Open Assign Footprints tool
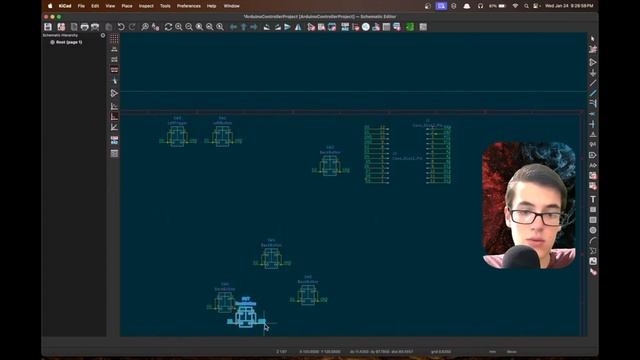The width and height of the screenshot is (640, 360). click(376, 27)
